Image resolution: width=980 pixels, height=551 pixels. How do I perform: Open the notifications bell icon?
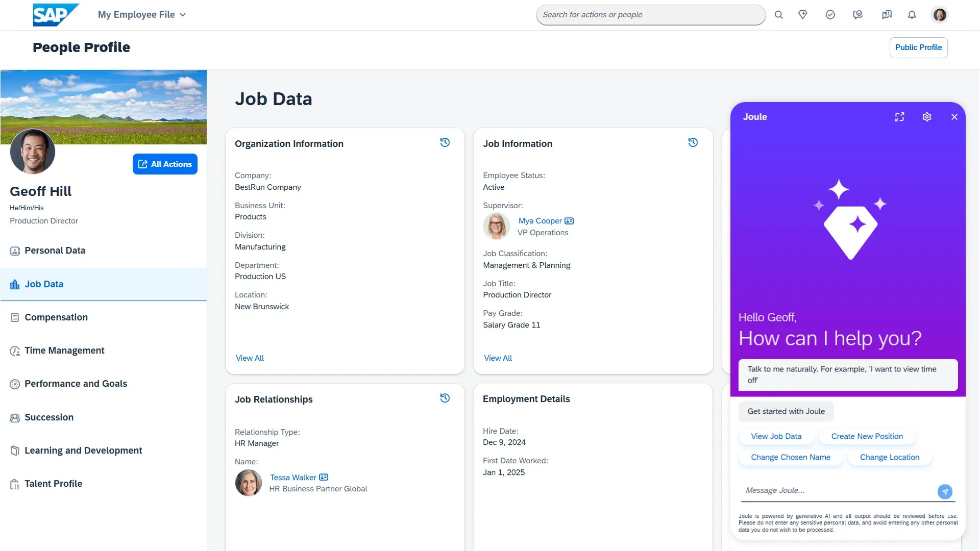coord(912,15)
